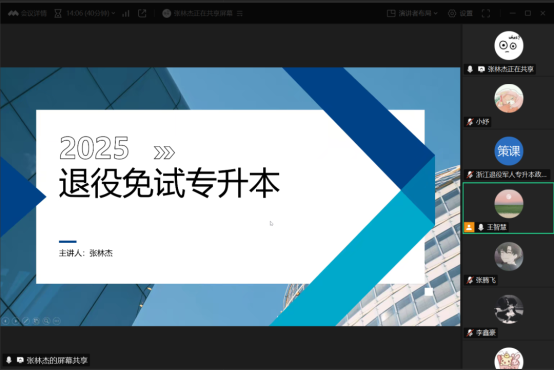
Task: Select the 王智慧 landscape avatar tile
Action: coord(508,204)
